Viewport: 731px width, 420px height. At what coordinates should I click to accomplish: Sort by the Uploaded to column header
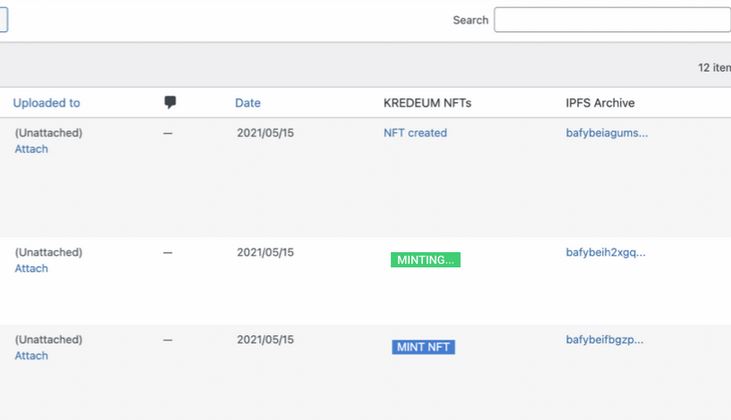(46, 103)
